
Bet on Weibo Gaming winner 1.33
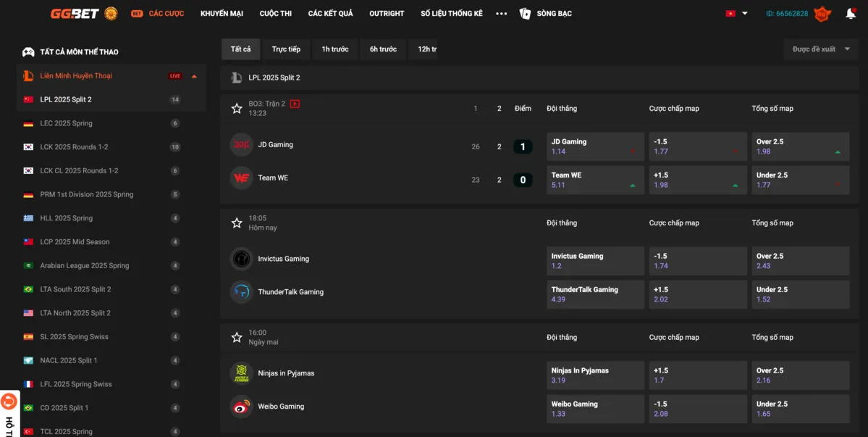click(x=595, y=409)
